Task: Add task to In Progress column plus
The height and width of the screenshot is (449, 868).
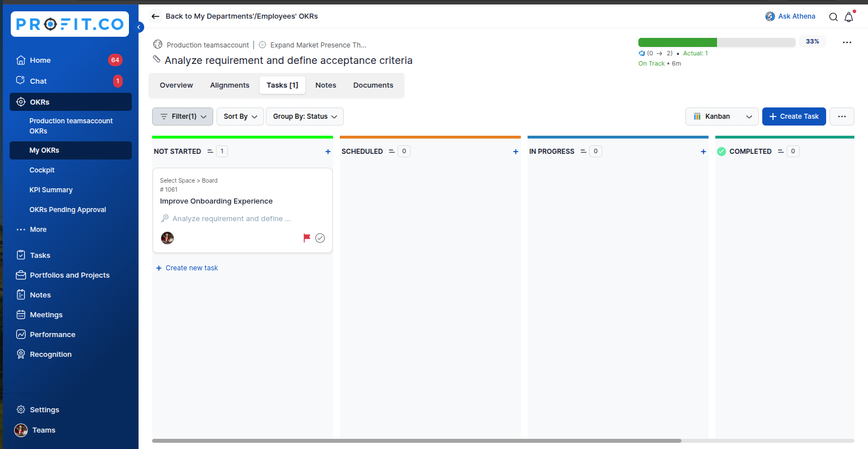Action: (x=703, y=152)
